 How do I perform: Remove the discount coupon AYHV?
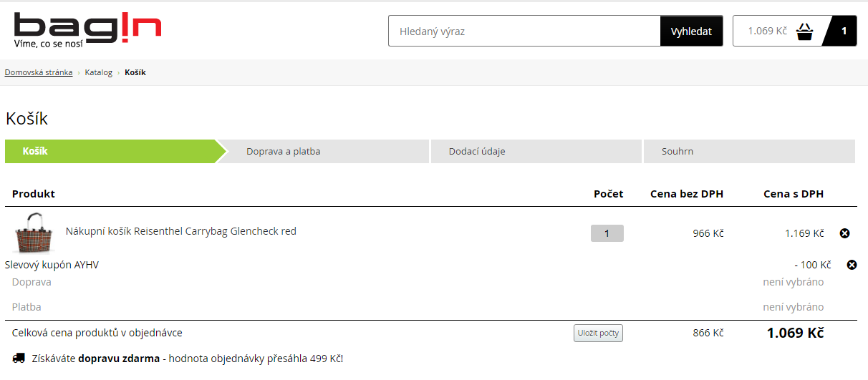[x=852, y=265]
